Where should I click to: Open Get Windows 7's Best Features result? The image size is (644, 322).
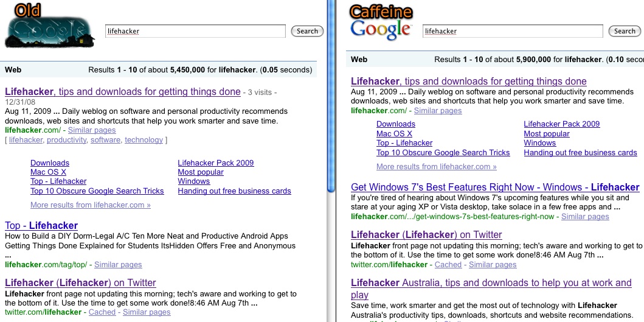point(496,187)
